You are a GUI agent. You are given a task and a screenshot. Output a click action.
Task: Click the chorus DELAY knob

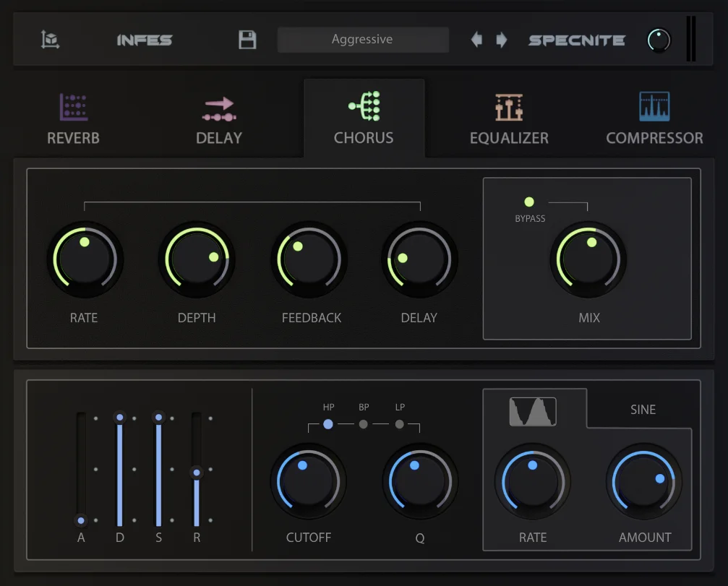420,259
